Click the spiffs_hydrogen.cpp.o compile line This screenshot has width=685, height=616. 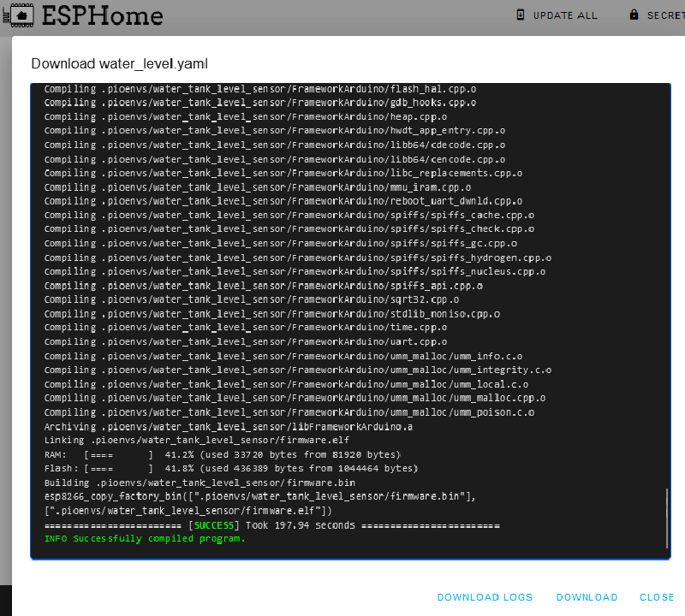[297, 258]
